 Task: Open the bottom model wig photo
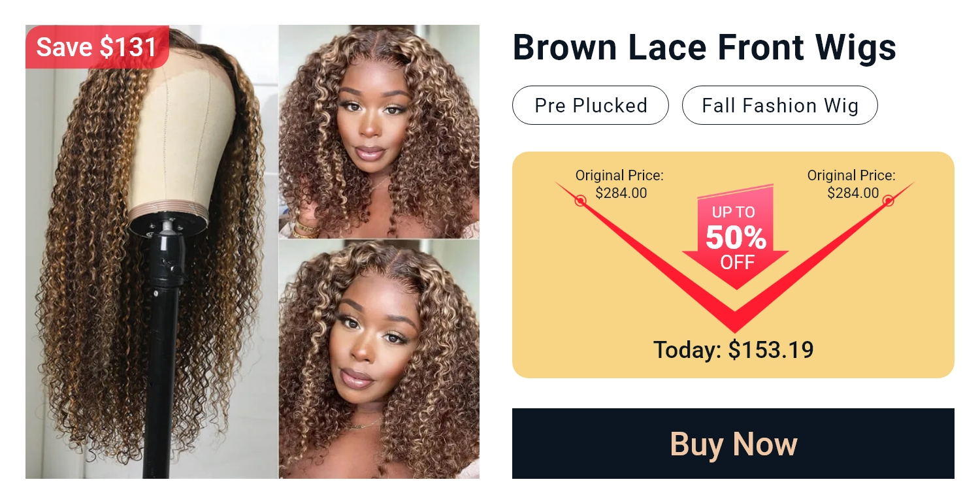379,359
